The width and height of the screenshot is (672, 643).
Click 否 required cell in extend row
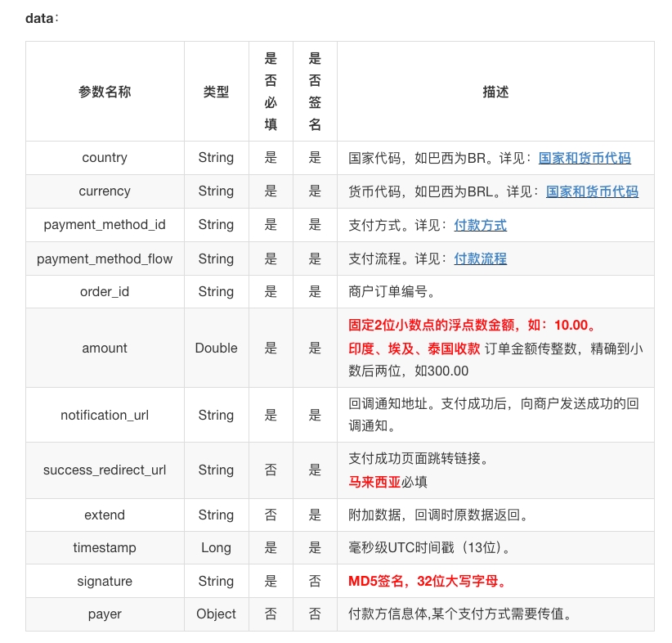point(271,515)
